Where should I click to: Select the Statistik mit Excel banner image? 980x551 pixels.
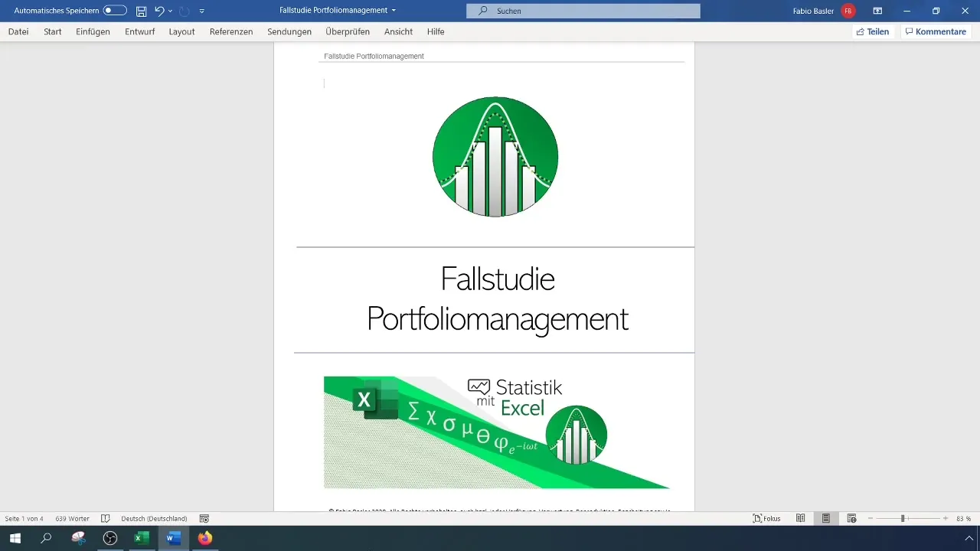[496, 432]
